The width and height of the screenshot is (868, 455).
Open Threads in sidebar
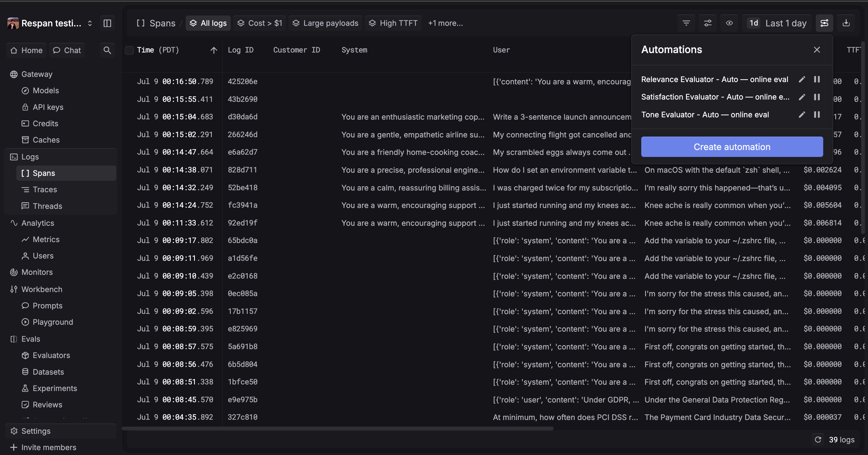pyautogui.click(x=47, y=206)
